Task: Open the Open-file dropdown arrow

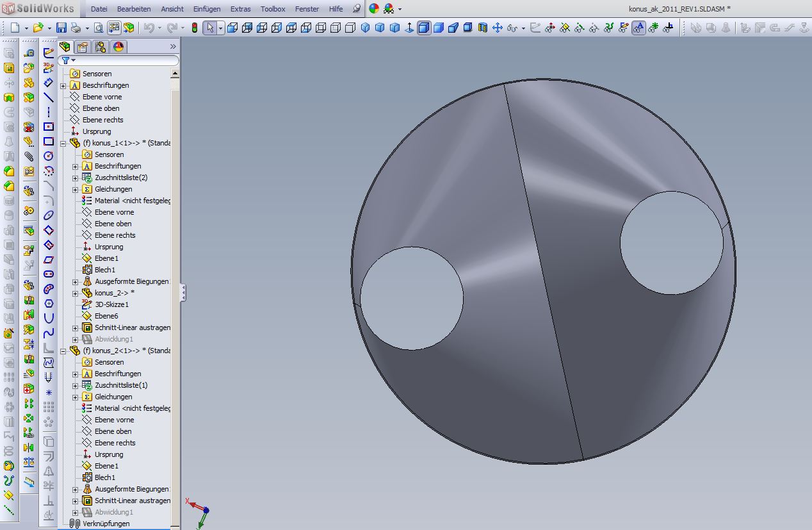Action: point(49,28)
